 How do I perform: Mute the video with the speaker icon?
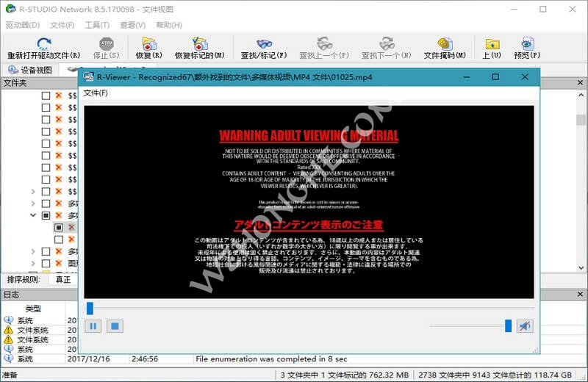[x=525, y=325]
